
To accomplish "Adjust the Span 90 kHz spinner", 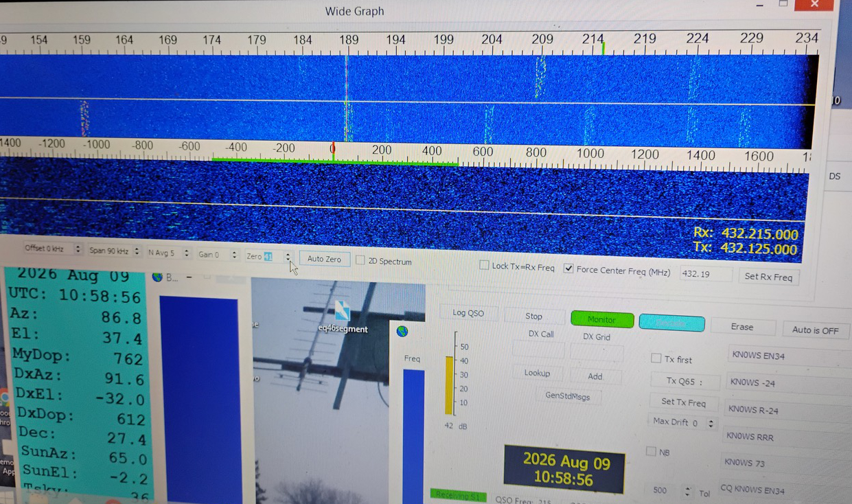I will tap(137, 251).
